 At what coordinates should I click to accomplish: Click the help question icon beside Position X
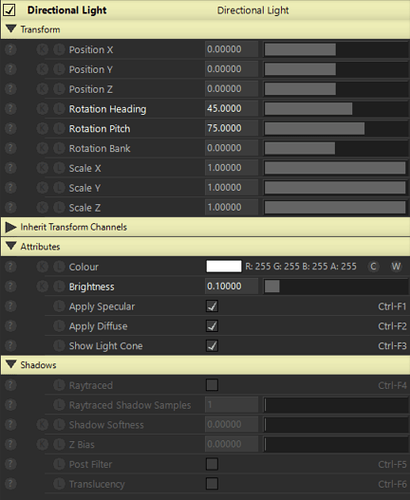[10, 50]
